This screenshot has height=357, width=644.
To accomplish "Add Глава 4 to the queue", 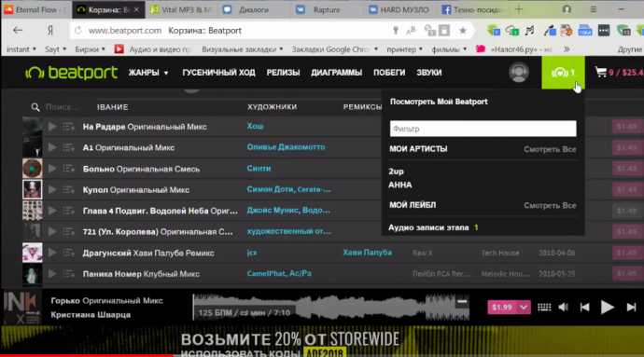I will coord(68,211).
